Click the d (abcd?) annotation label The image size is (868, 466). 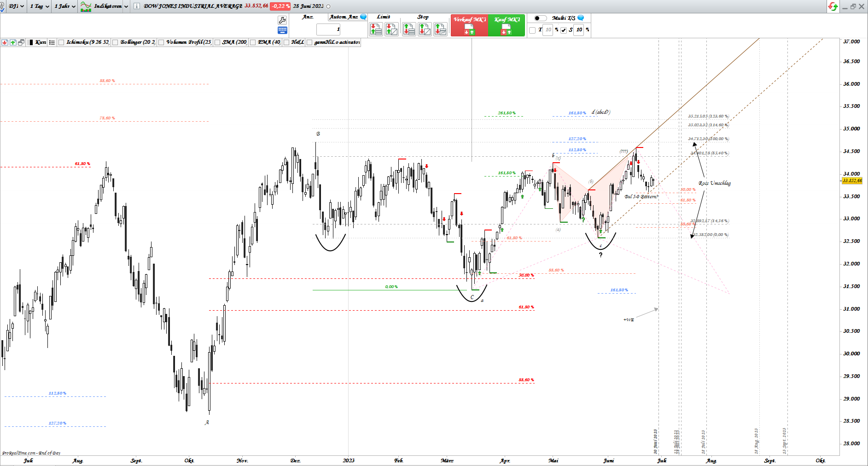click(x=601, y=112)
